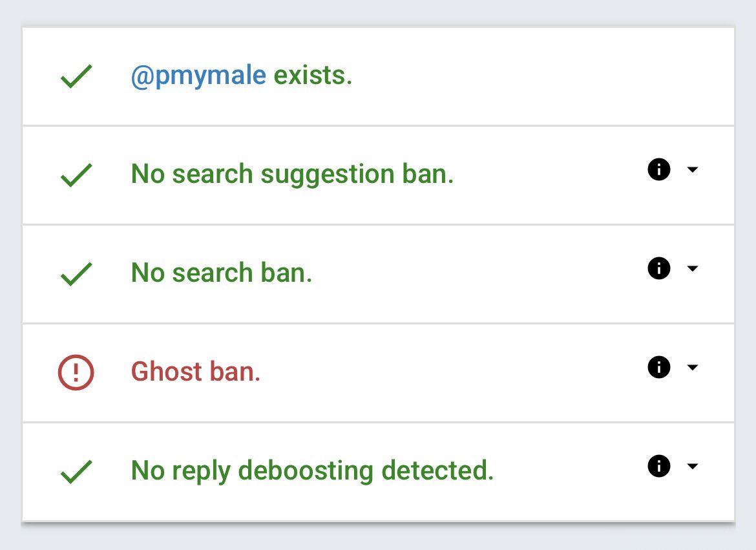Click the info icon for search suggestion ban
The image size is (756, 550).
tap(658, 170)
